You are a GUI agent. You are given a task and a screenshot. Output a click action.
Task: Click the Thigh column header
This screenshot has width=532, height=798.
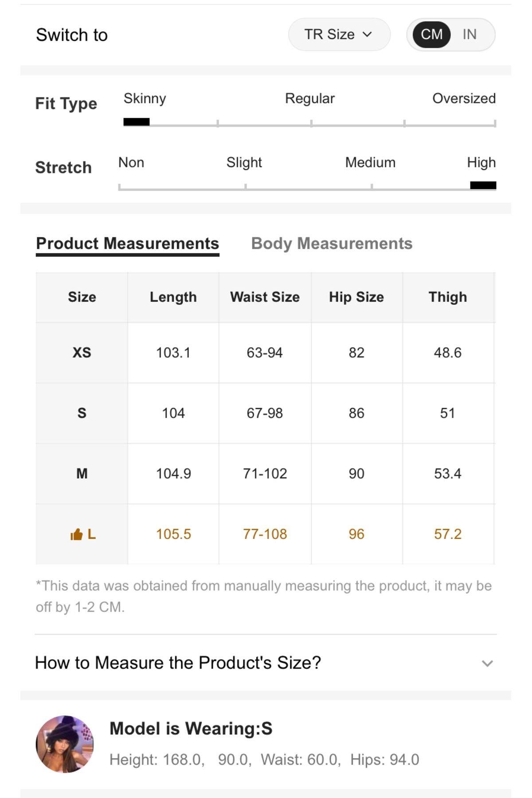tap(448, 297)
